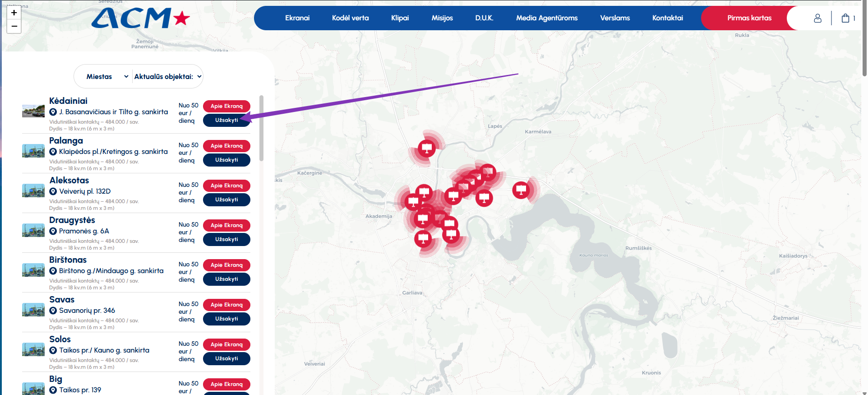Click the screen list scrollbar
Viewport: 868px width, 395px height.
[261, 129]
